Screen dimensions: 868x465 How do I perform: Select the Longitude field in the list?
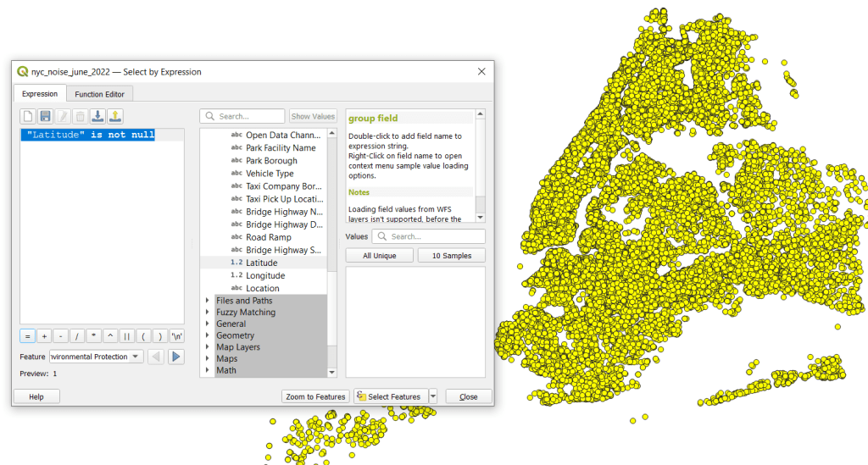[265, 275]
